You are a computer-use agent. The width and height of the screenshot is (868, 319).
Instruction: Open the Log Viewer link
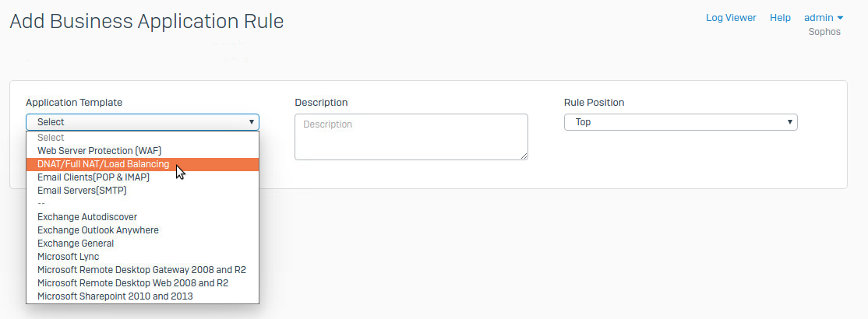click(x=731, y=18)
